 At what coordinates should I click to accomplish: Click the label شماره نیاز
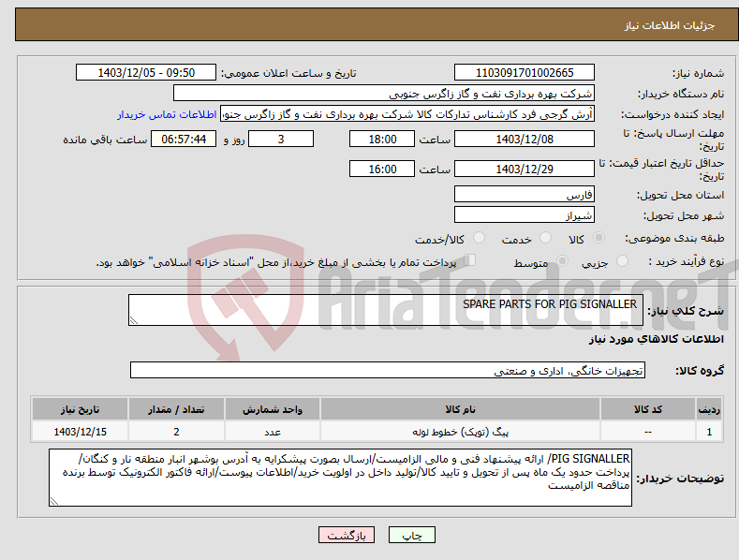point(698,73)
